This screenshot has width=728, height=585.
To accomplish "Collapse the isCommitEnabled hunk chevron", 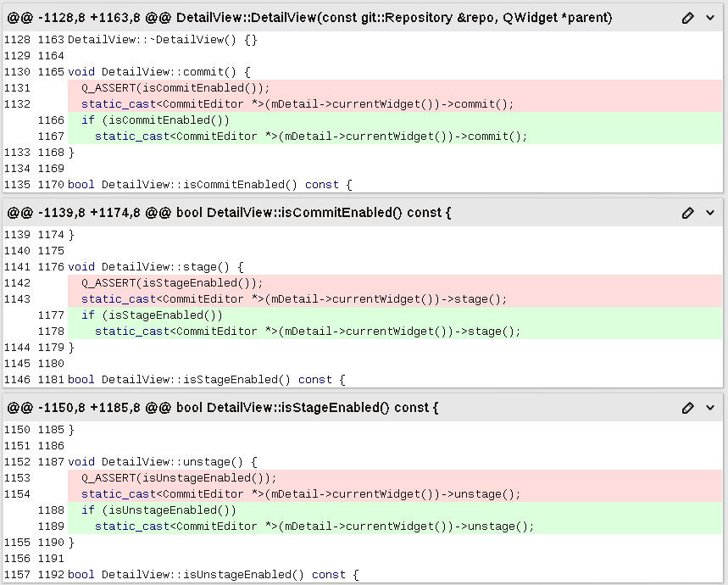I will pos(710,213).
